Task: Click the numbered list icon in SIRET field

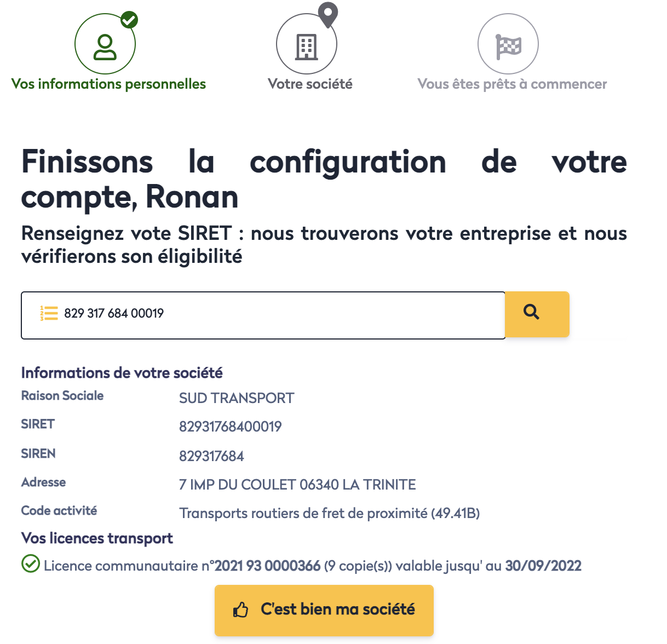Action: click(x=49, y=313)
